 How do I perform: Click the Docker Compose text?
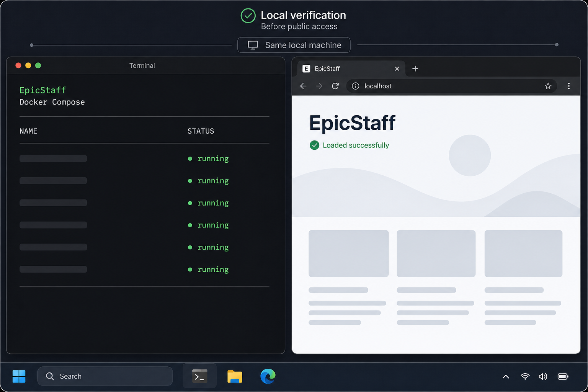coord(52,102)
